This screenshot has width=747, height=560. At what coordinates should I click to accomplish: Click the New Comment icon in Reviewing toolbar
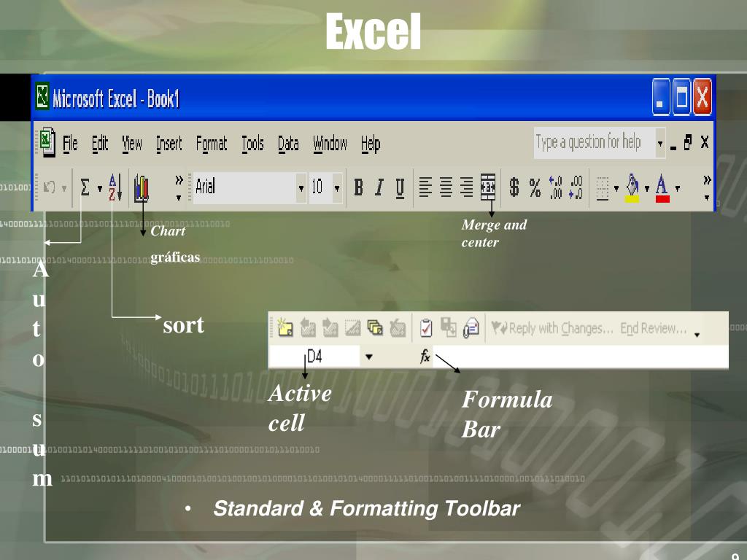(285, 327)
